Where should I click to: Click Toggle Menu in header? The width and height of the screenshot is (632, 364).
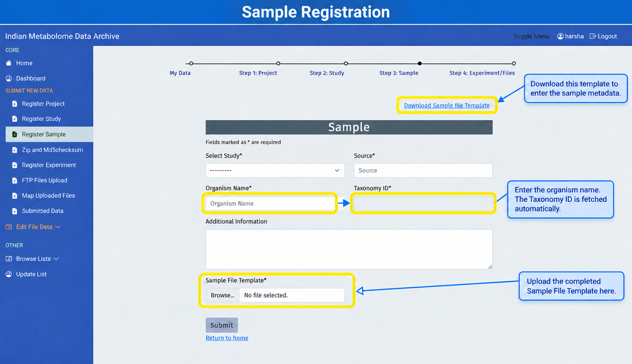(x=531, y=36)
